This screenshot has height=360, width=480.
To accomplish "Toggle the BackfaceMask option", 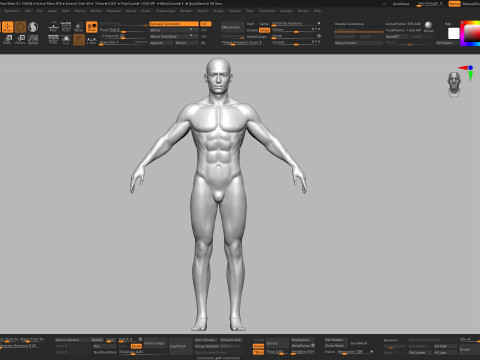I will click(x=105, y=352).
